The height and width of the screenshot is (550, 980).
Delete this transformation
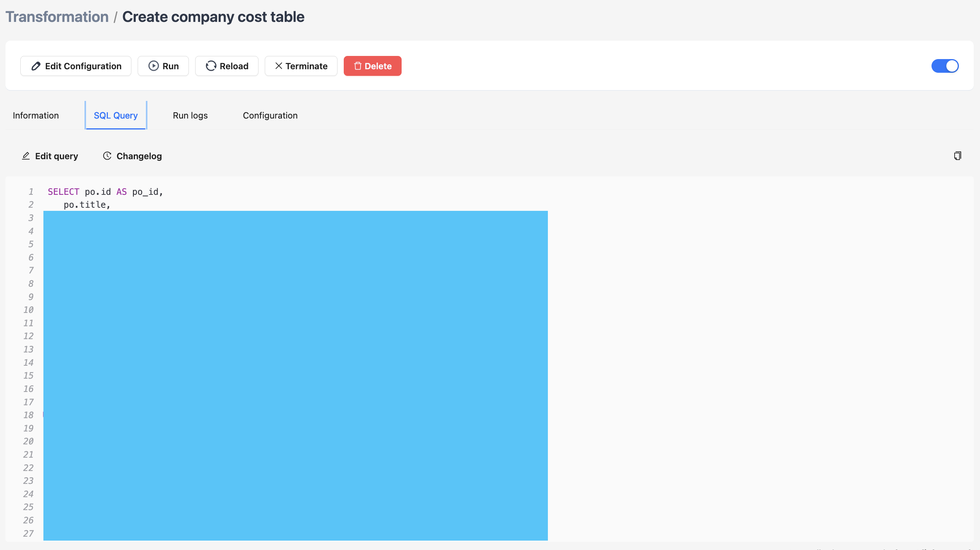click(x=373, y=66)
